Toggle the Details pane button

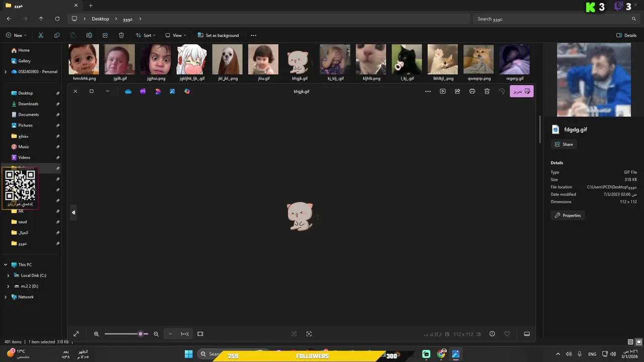(626, 35)
